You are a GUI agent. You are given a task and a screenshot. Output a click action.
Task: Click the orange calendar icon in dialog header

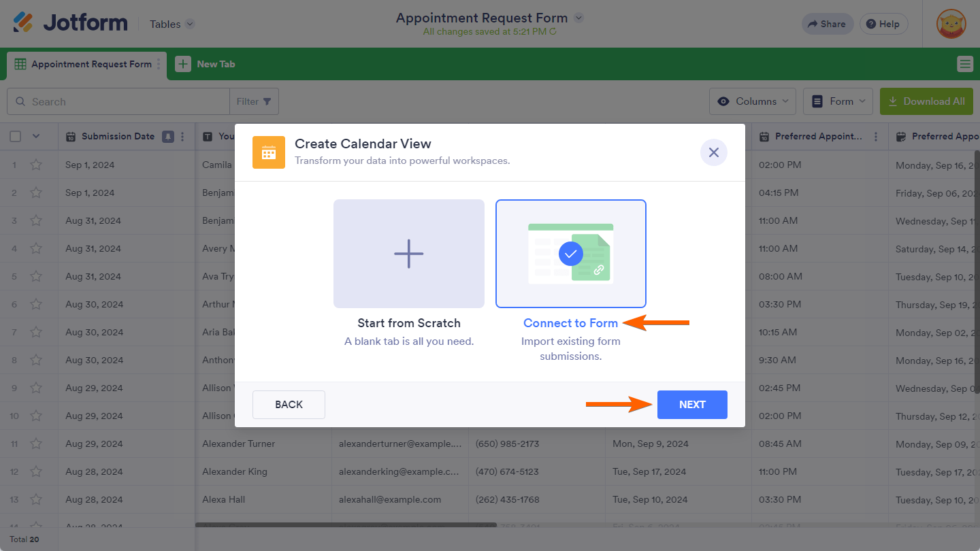point(269,152)
